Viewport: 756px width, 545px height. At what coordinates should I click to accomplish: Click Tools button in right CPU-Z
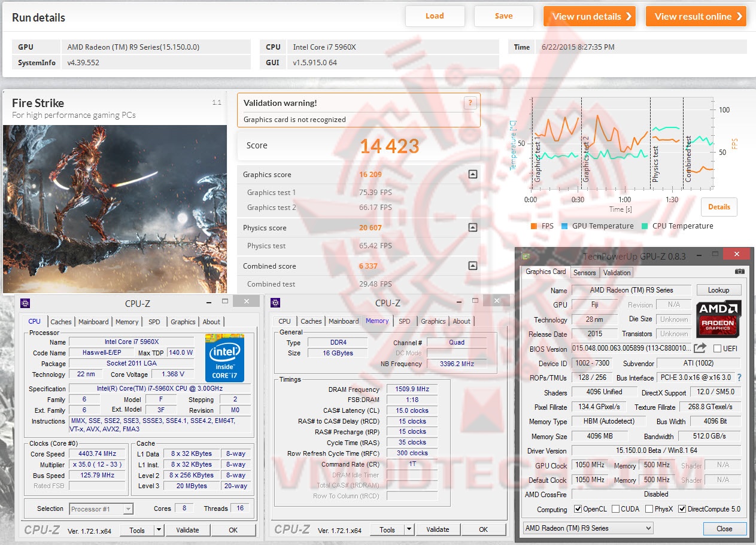[x=387, y=529]
